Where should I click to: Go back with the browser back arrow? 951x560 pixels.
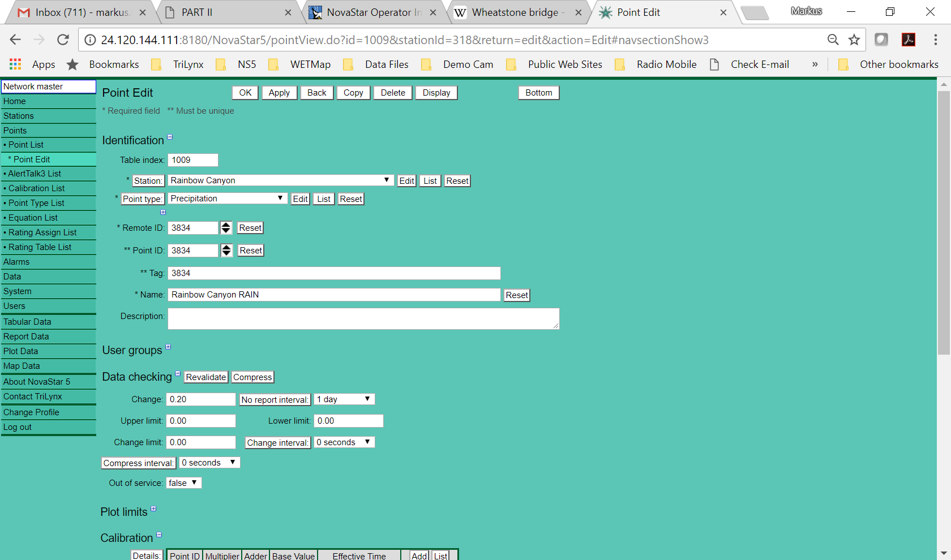(15, 40)
